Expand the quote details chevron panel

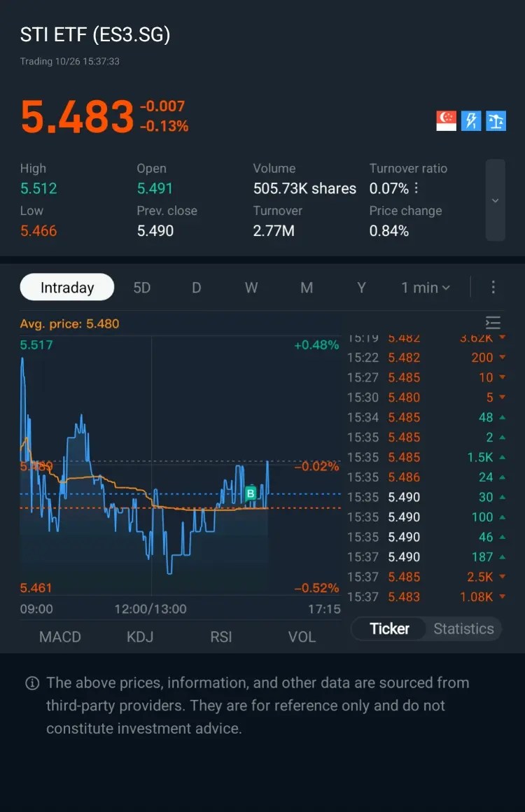coord(495,200)
